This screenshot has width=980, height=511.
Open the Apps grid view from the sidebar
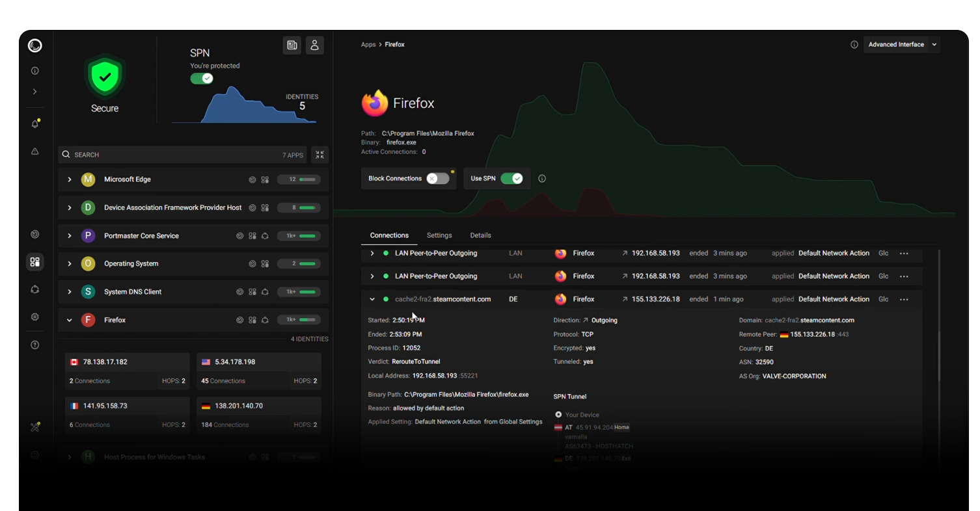point(34,262)
